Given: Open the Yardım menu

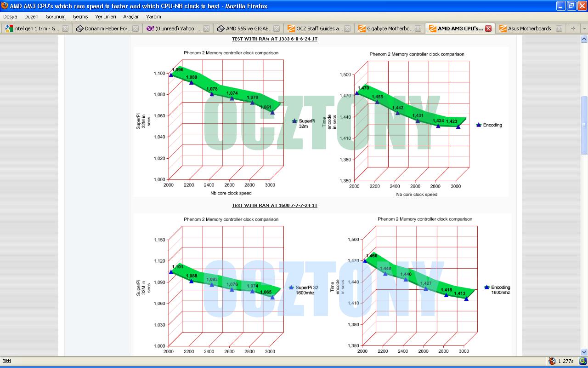Looking at the screenshot, I should 153,17.
